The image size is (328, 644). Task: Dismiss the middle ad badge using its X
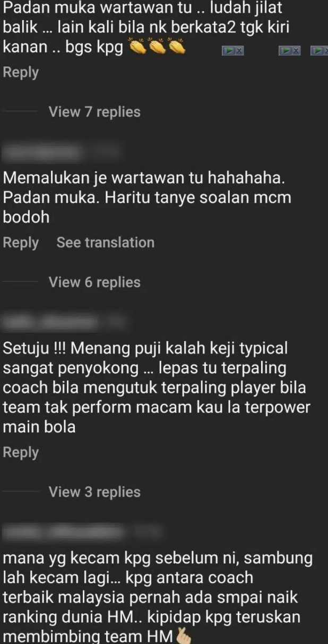[x=296, y=51]
